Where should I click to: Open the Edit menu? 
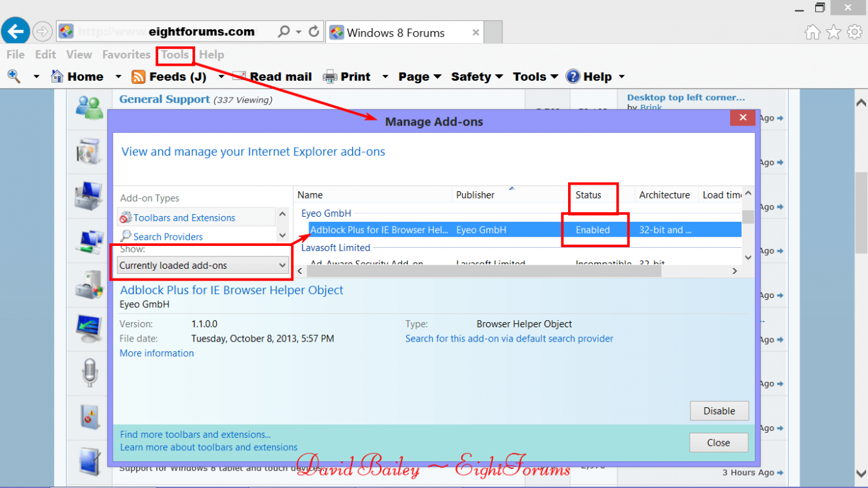(46, 55)
